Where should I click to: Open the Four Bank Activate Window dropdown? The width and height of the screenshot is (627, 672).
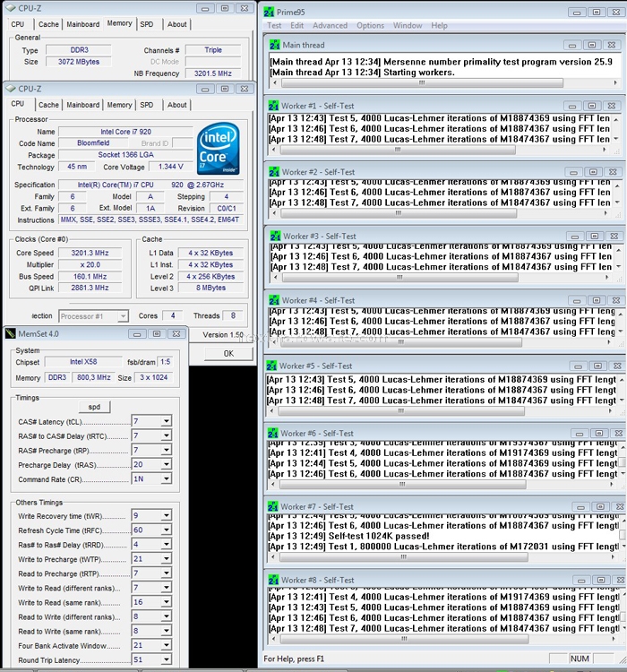click(x=167, y=645)
